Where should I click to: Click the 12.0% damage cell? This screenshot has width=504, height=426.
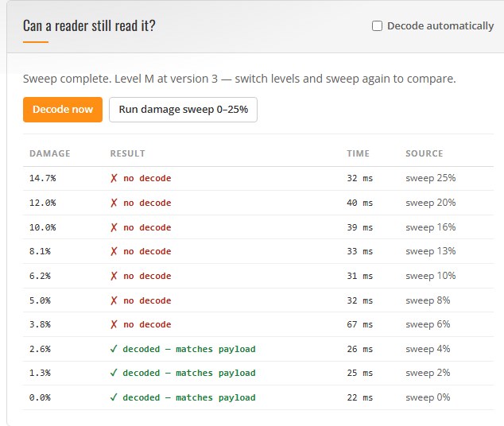point(43,203)
